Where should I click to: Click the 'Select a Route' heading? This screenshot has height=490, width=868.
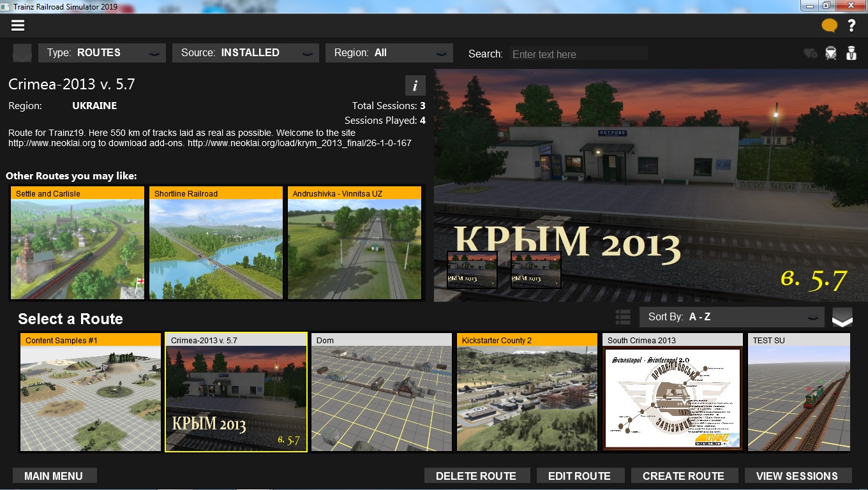pos(70,319)
